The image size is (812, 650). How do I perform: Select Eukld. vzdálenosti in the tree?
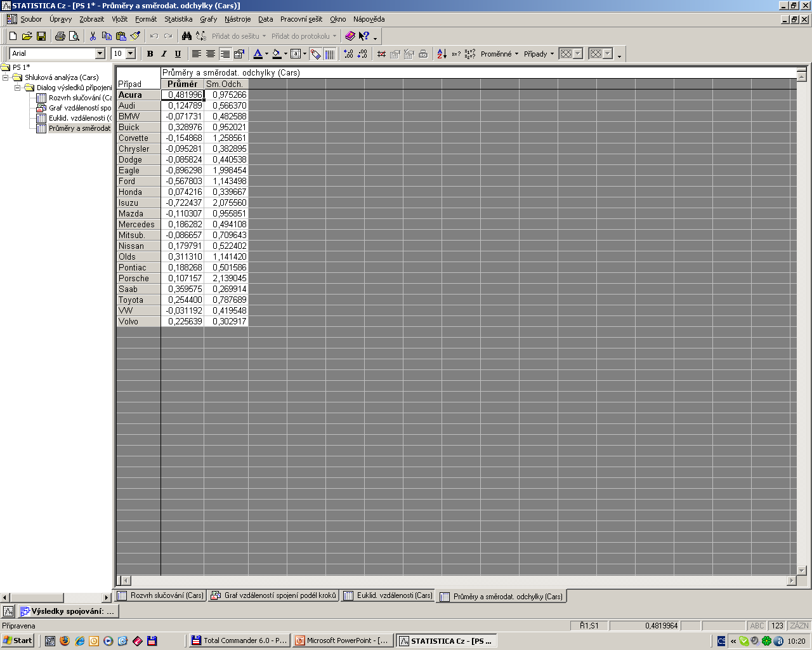(x=74, y=118)
